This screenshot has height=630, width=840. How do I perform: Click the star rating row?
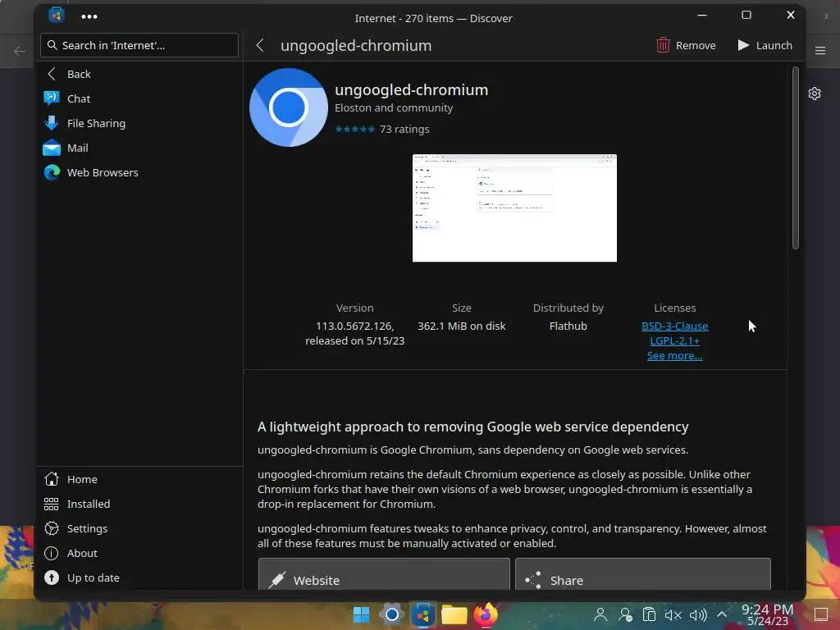coord(354,129)
